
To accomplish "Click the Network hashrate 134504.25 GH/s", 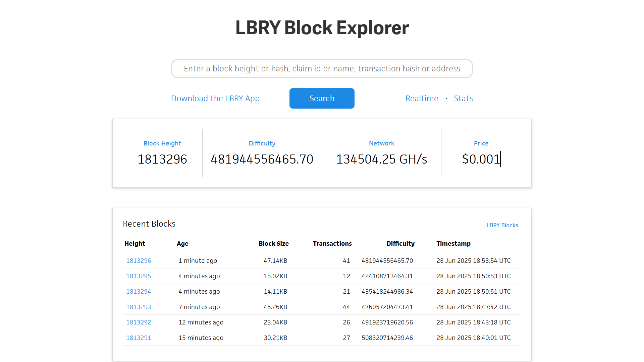I will [x=381, y=159].
